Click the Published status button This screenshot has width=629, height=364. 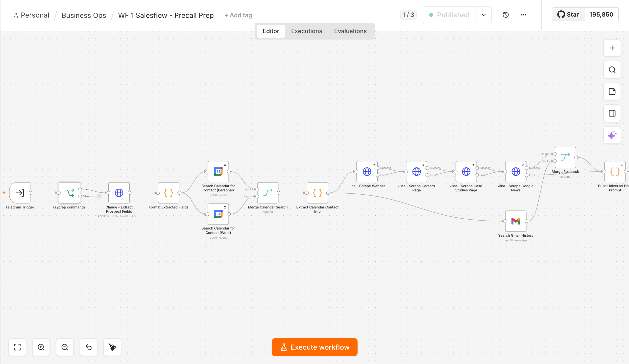coord(449,15)
